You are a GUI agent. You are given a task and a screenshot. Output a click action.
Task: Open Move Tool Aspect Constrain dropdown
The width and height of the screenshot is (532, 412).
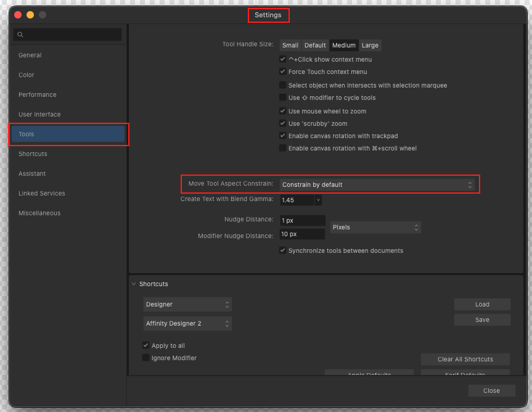point(377,184)
